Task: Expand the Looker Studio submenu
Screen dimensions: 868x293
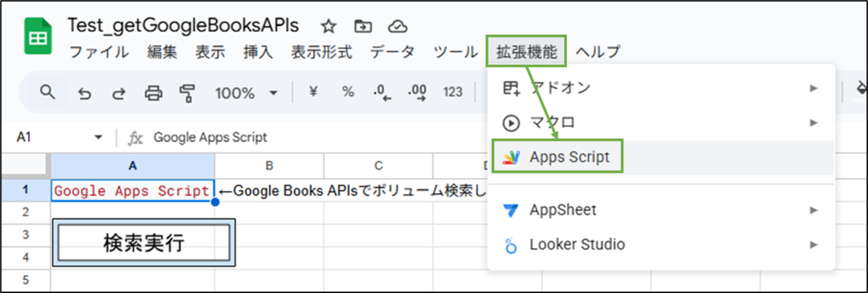Action: [662, 245]
